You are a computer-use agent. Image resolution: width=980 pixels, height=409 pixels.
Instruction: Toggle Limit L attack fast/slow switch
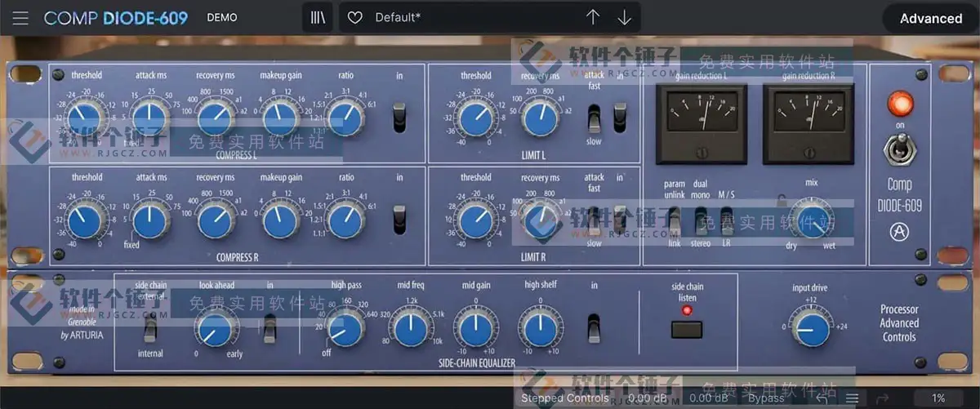pyautogui.click(x=594, y=119)
